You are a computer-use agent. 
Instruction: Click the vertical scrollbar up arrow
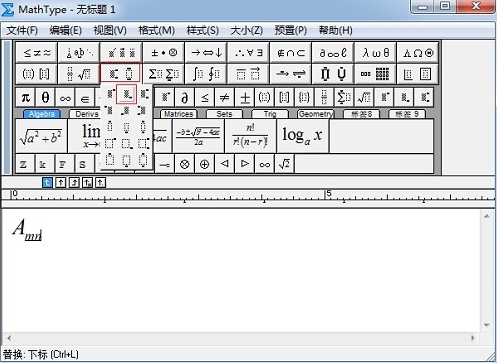pos(487,216)
